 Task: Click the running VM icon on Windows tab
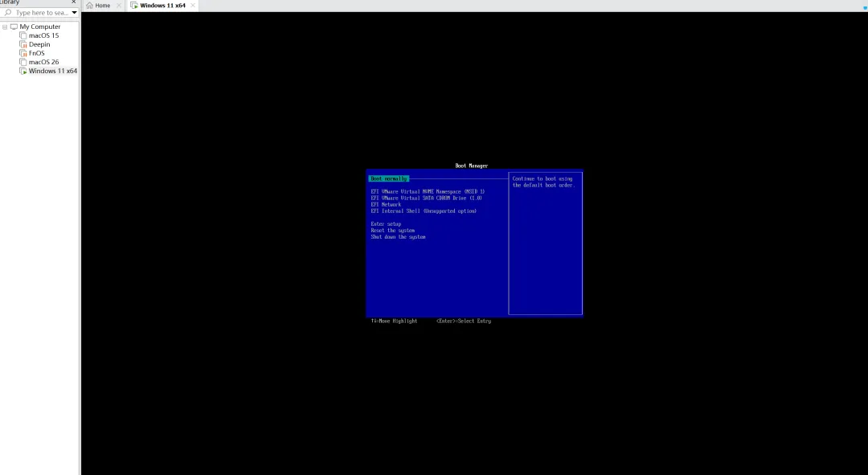point(134,6)
